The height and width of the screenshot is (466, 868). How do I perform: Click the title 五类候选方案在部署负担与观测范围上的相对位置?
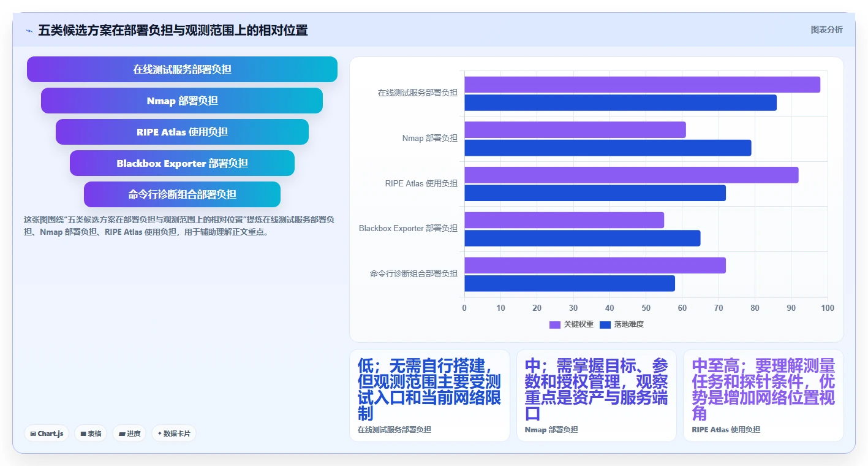[173, 30]
